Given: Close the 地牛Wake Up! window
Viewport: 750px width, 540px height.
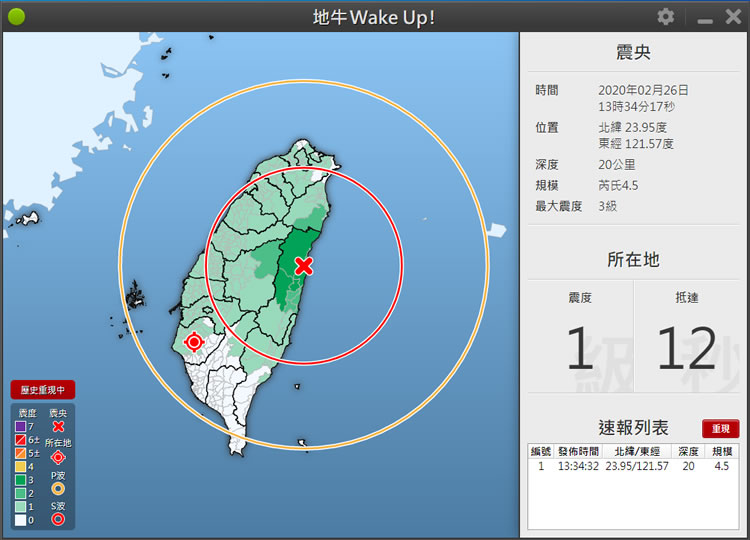Looking at the screenshot, I should (x=733, y=17).
